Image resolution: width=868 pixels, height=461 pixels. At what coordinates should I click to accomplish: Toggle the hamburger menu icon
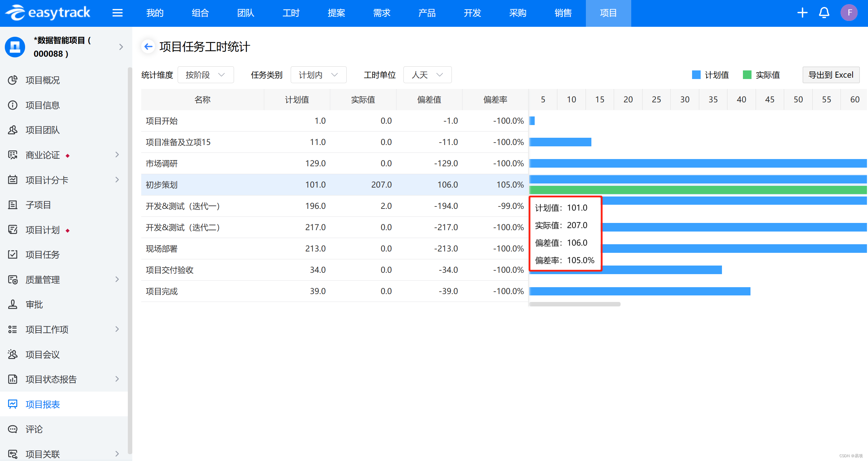(118, 13)
